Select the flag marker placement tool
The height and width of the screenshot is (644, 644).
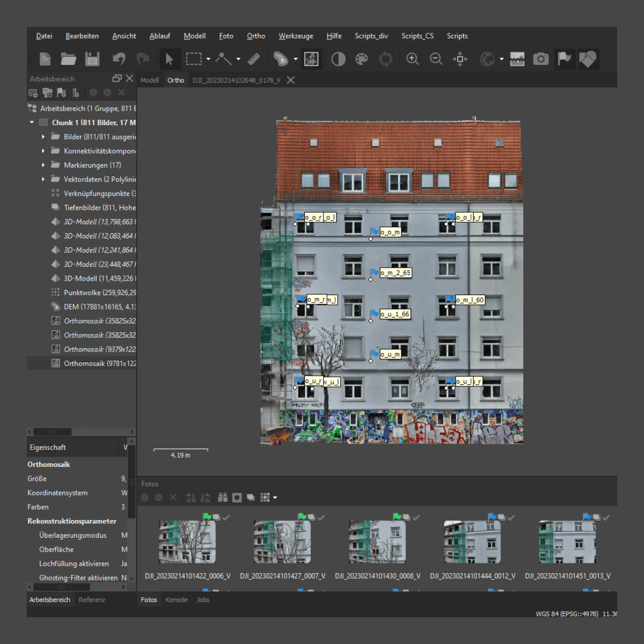(x=565, y=59)
